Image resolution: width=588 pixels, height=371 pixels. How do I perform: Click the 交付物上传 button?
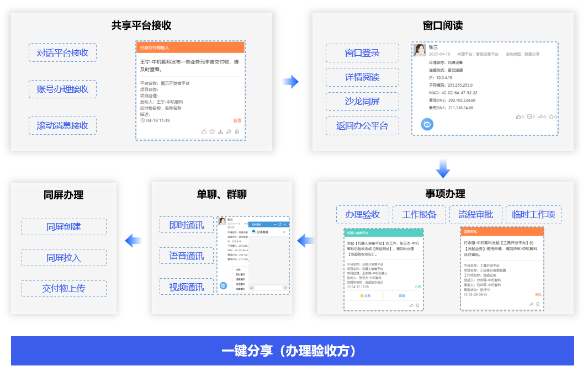point(64,289)
